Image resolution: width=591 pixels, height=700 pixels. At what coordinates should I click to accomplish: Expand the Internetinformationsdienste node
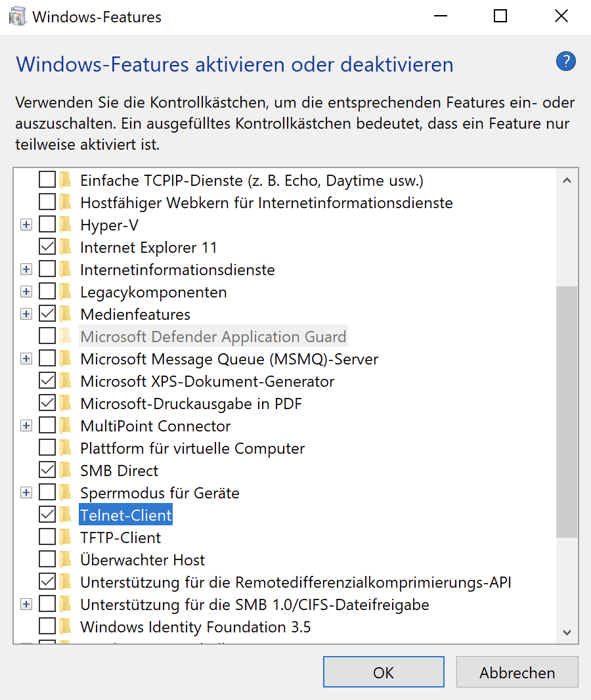(26, 269)
